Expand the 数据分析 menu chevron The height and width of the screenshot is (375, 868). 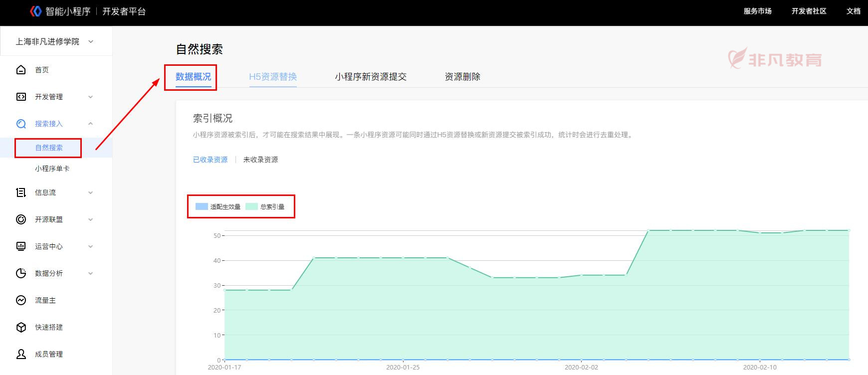pos(90,273)
